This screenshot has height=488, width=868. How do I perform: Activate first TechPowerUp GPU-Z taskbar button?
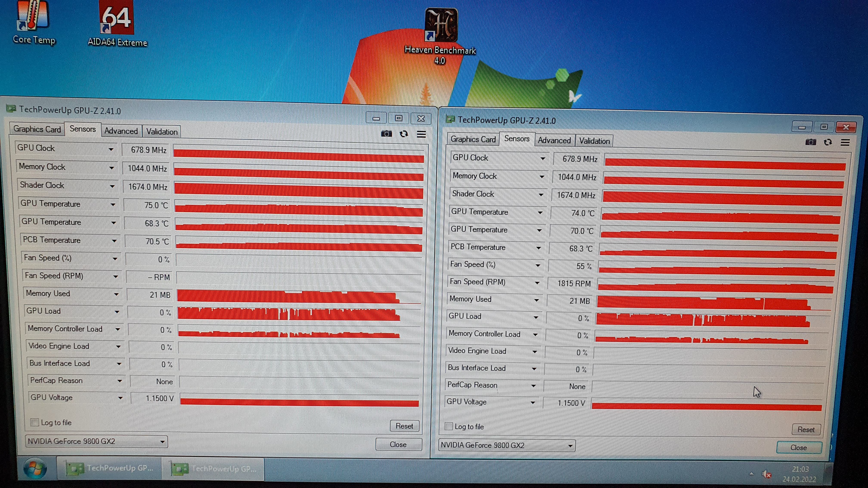[110, 468]
